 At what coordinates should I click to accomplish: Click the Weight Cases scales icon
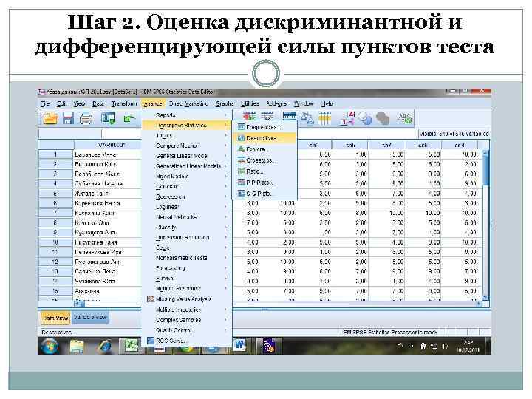[307, 118]
